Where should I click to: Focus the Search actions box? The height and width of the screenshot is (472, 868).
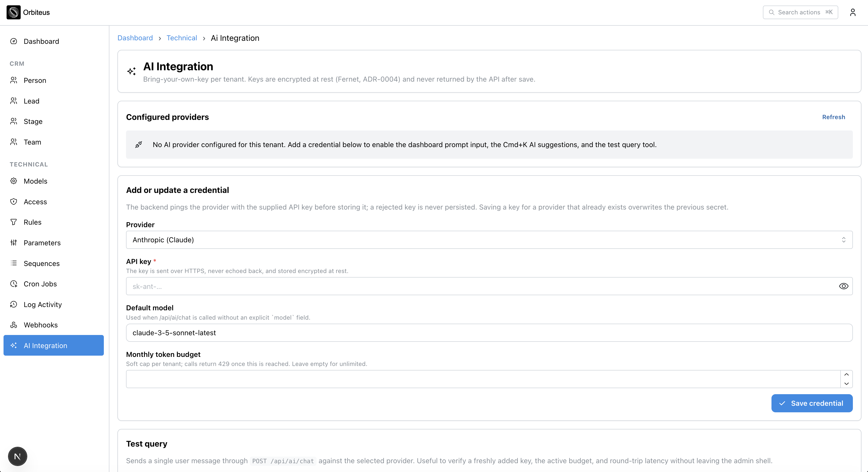pyautogui.click(x=800, y=12)
